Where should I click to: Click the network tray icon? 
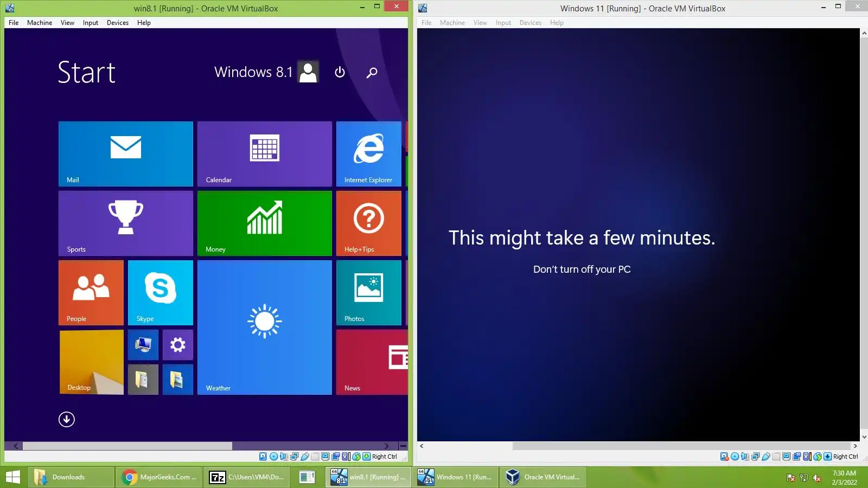(804, 478)
